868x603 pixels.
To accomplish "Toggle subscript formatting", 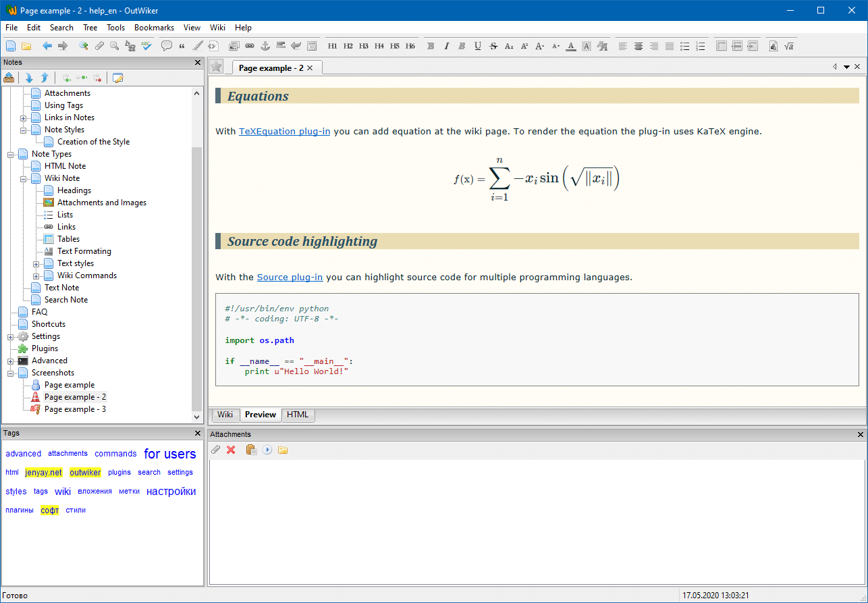I will 509,46.
